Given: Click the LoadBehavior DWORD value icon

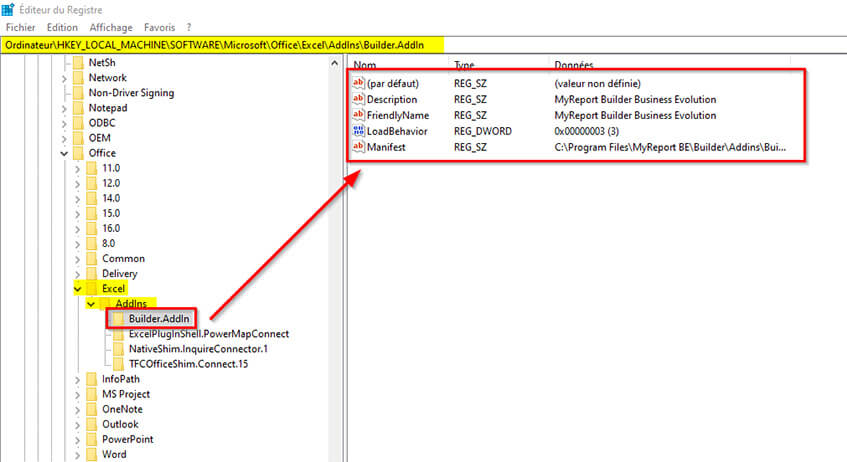Looking at the screenshot, I should tap(359, 131).
